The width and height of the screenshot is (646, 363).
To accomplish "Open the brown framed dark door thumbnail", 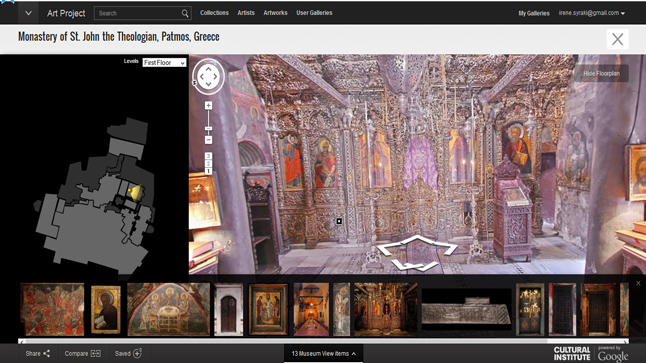I will tap(598, 309).
